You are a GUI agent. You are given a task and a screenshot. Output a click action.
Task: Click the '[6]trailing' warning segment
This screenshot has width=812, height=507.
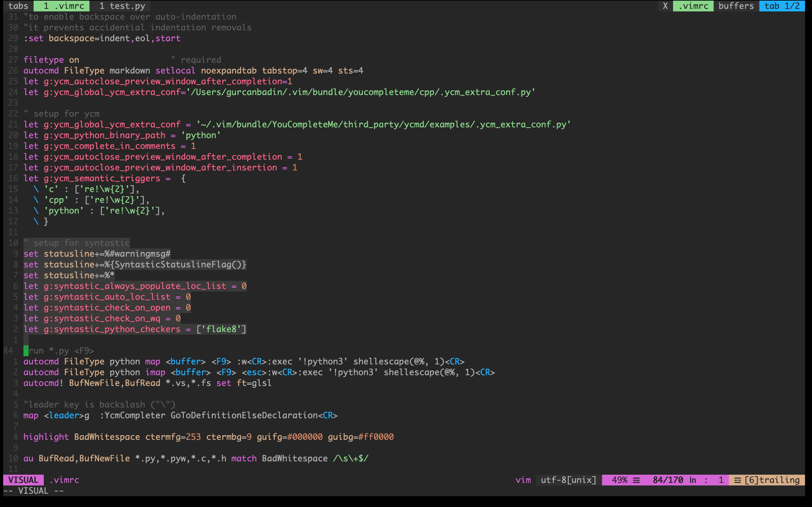point(772,480)
